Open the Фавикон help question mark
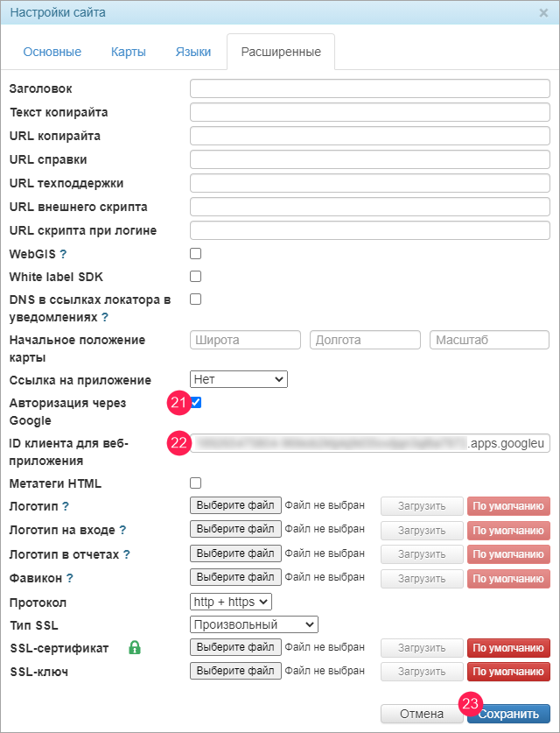The image size is (560, 733). tap(69, 578)
